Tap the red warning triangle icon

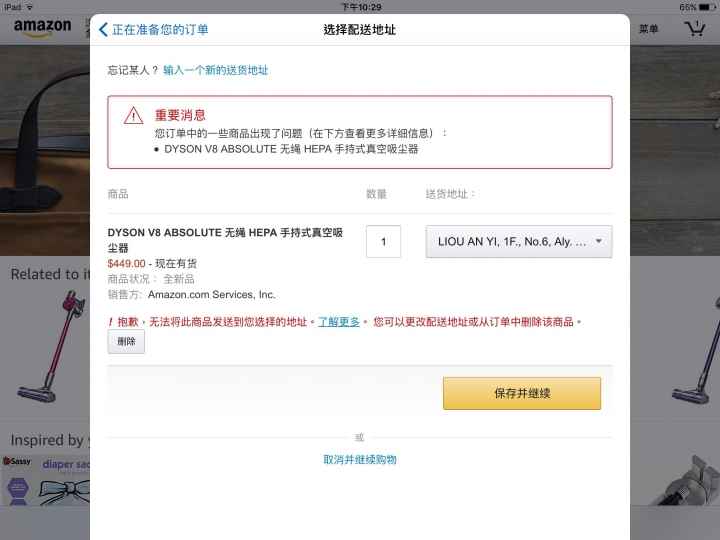click(x=133, y=115)
